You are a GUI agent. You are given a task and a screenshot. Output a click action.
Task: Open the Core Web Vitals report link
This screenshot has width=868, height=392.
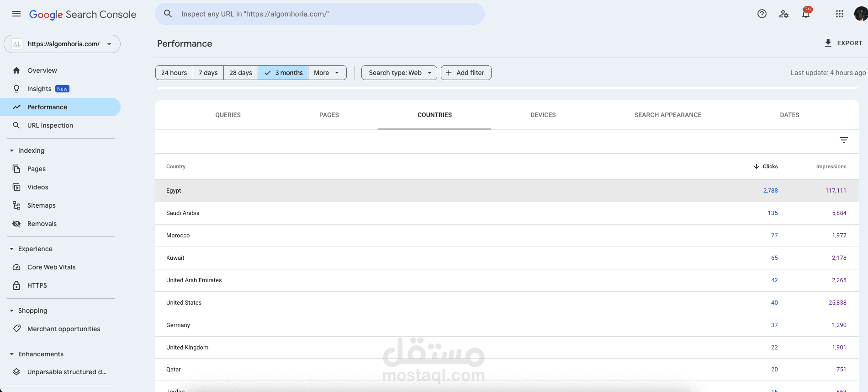tap(52, 267)
